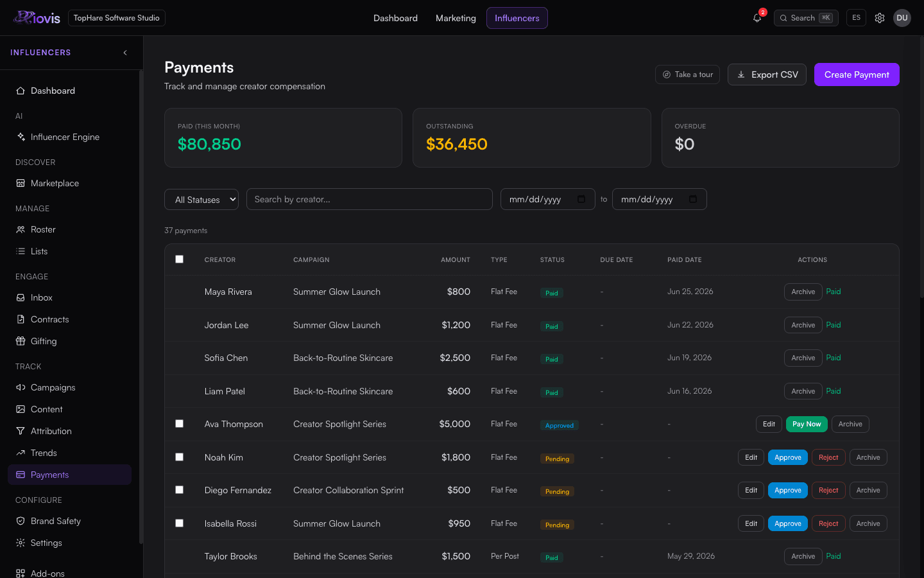Click the Jun 19, 2026 paid date
924x578 pixels.
point(689,358)
